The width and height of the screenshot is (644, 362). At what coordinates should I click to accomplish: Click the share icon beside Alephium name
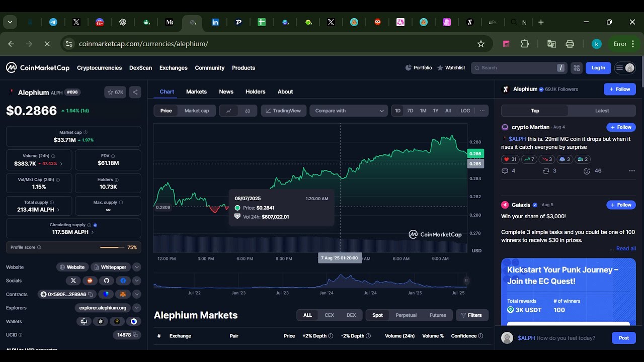coord(135,92)
